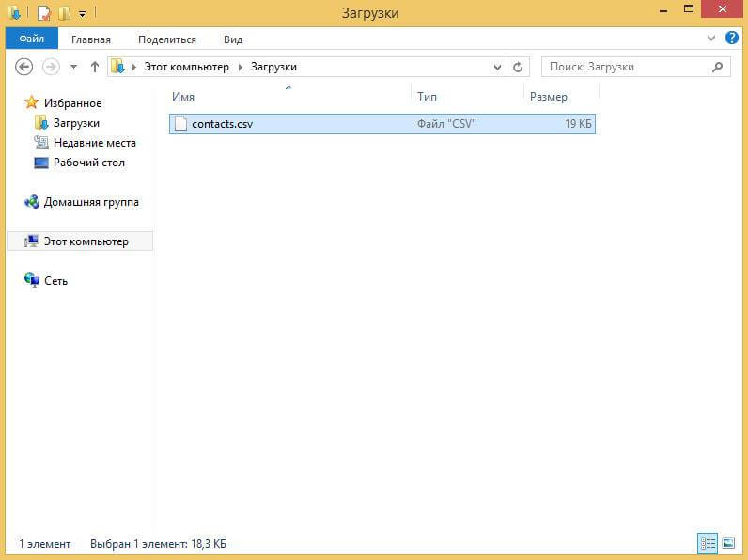The height and width of the screenshot is (560, 748).
Task: Click Загрузки in the address path
Action: [x=273, y=67]
